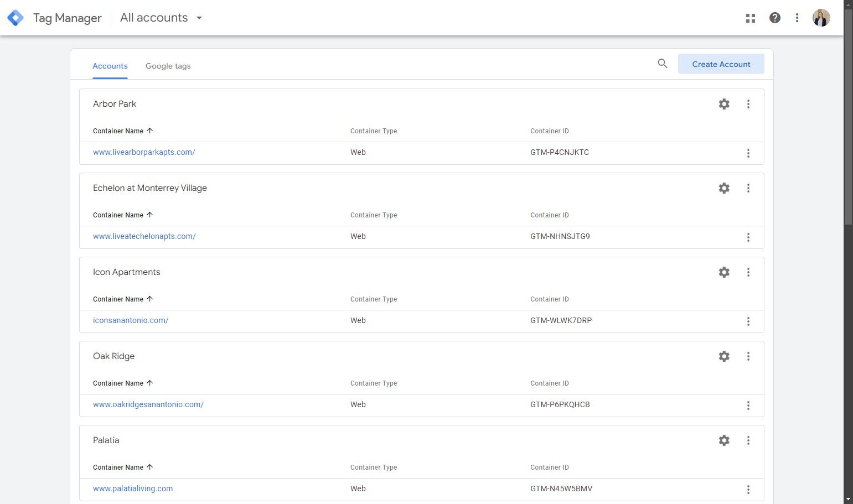Click Container ID header in Icon Apartments
The image size is (853, 504).
[550, 299]
